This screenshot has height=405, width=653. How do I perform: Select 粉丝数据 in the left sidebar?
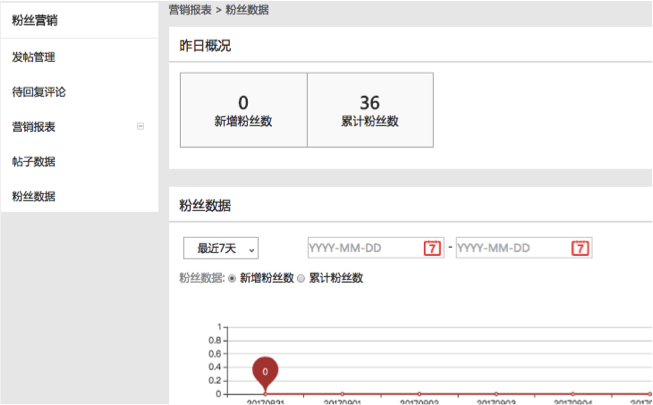(x=33, y=196)
